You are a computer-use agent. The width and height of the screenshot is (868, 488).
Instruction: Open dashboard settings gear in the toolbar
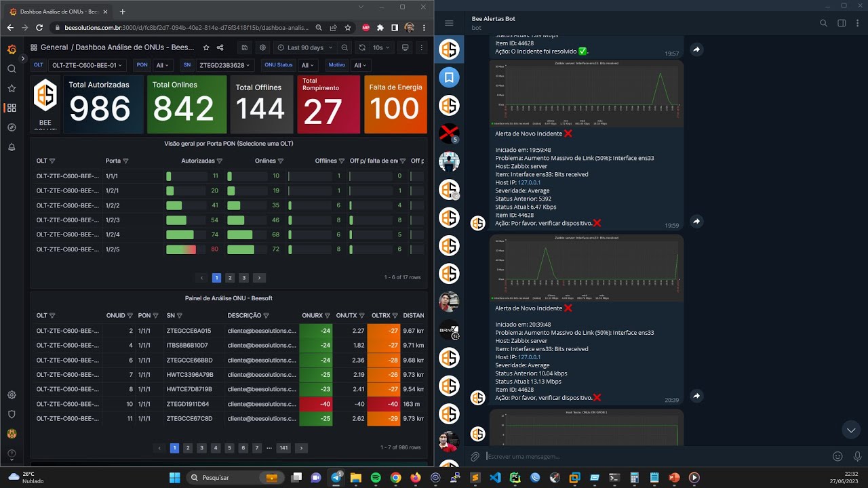coord(262,47)
